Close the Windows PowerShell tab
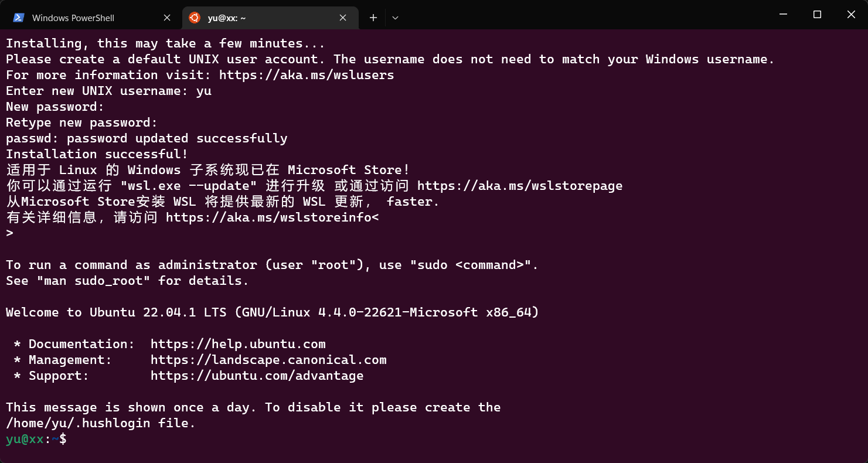This screenshot has width=868, height=463. point(167,18)
